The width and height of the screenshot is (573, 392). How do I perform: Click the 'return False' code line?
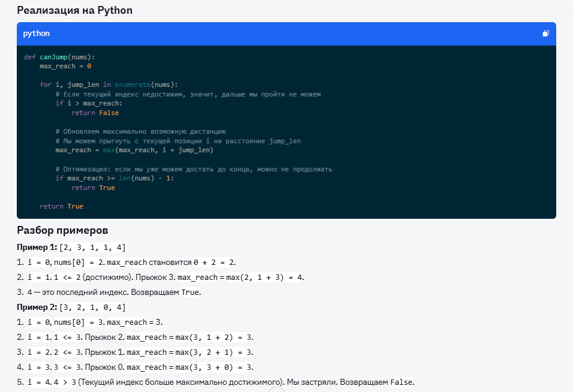(95, 113)
